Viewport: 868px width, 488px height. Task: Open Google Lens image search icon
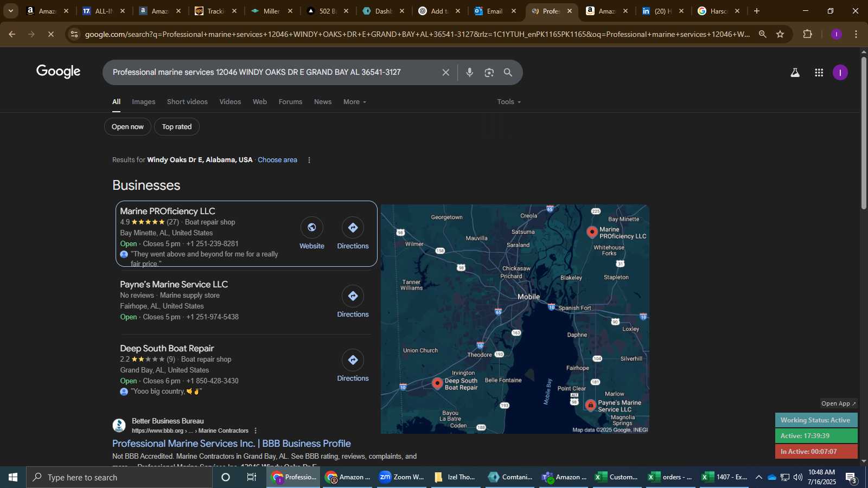tap(489, 72)
